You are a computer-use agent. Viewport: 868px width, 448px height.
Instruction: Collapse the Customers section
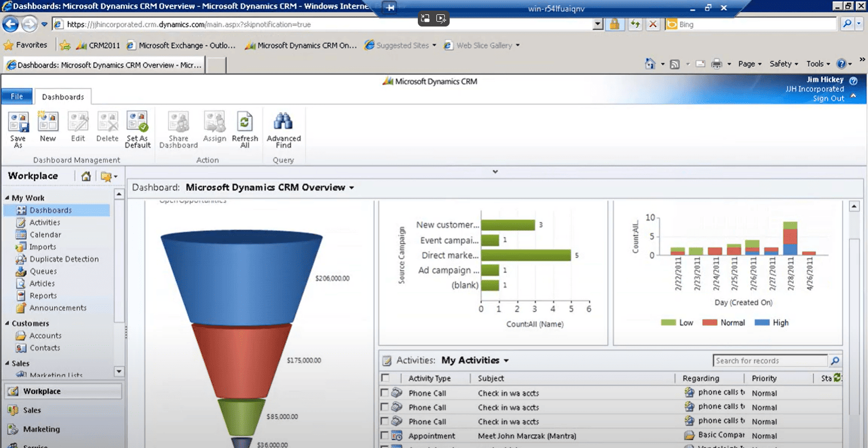tap(7, 323)
